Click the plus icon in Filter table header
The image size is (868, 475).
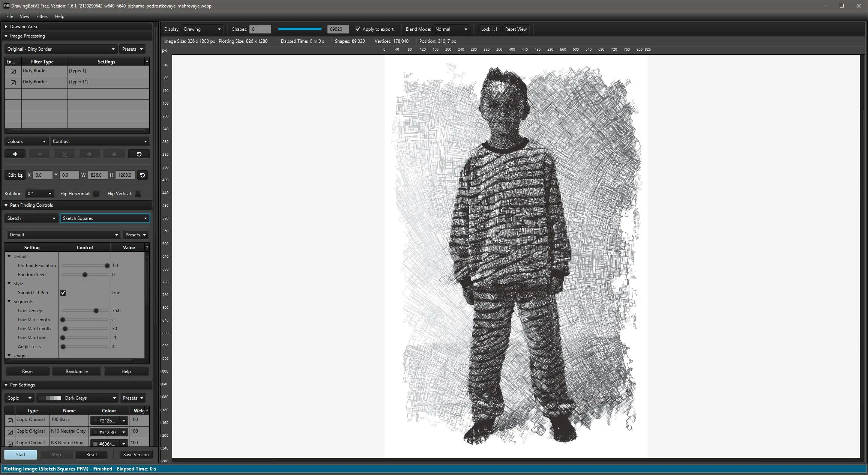tap(147, 61)
